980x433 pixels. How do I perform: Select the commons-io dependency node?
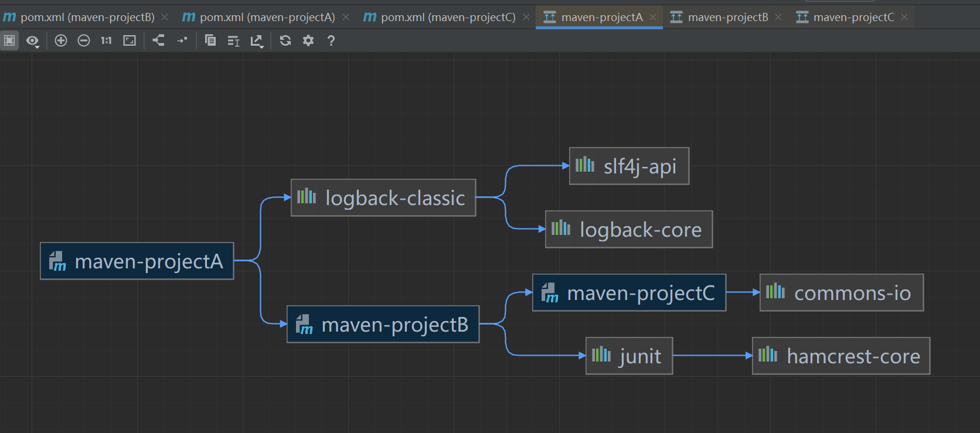click(x=842, y=292)
